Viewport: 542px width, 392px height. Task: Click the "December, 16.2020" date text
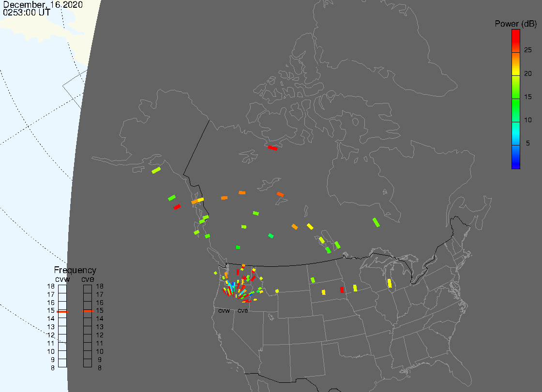coord(43,4)
